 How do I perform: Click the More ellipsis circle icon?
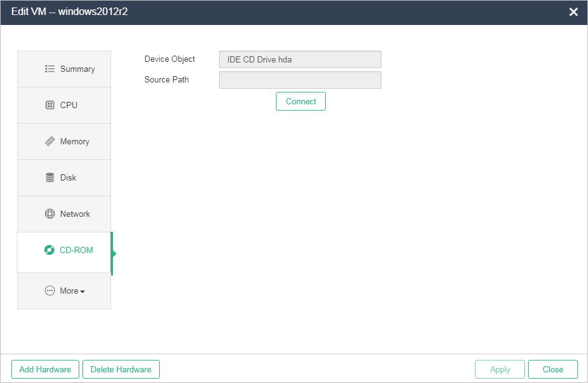pyautogui.click(x=50, y=291)
